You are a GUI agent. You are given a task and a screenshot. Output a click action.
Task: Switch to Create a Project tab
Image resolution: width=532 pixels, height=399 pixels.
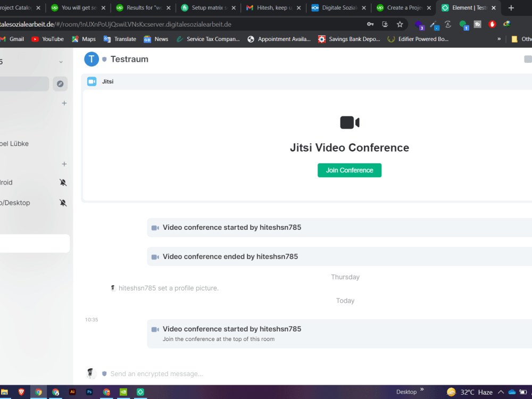pos(404,7)
